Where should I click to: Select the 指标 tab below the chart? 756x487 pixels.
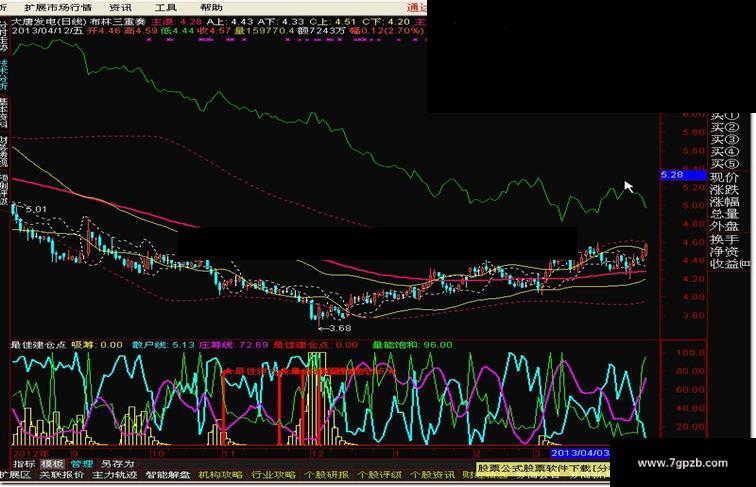click(24, 464)
